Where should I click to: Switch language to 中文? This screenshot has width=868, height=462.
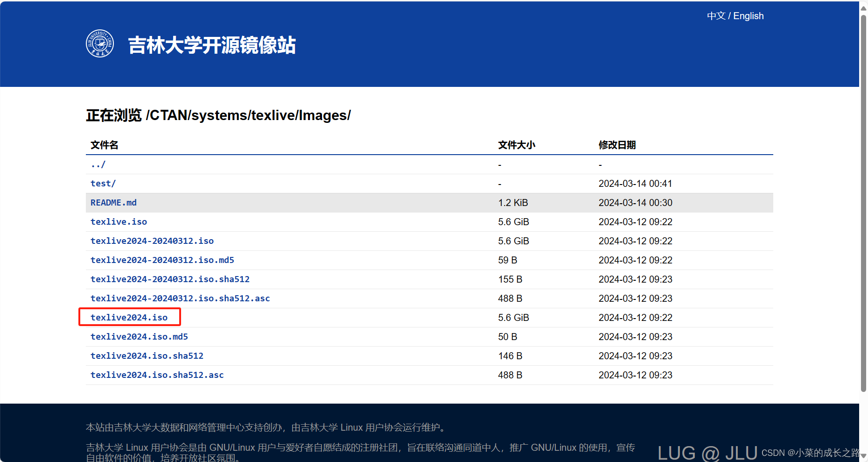[x=716, y=16]
